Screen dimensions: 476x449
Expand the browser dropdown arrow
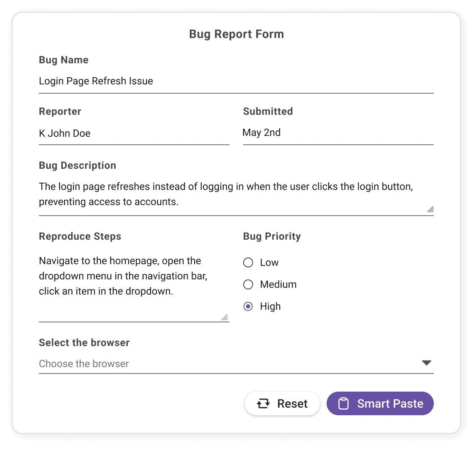pos(427,363)
